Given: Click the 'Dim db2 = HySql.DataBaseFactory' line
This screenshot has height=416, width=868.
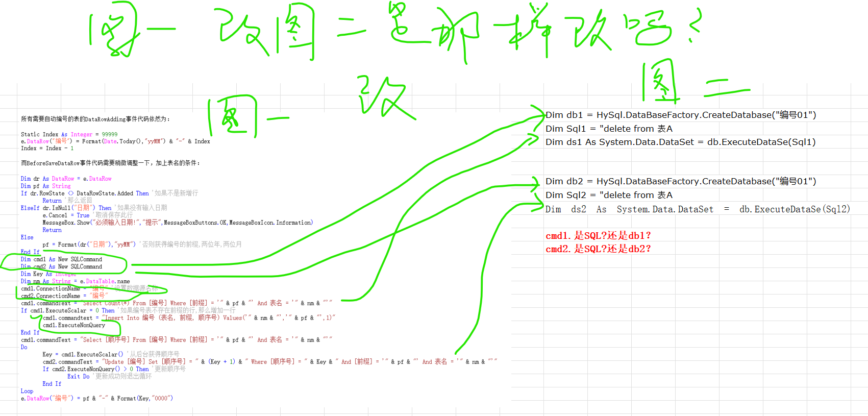Looking at the screenshot, I should (x=680, y=182).
